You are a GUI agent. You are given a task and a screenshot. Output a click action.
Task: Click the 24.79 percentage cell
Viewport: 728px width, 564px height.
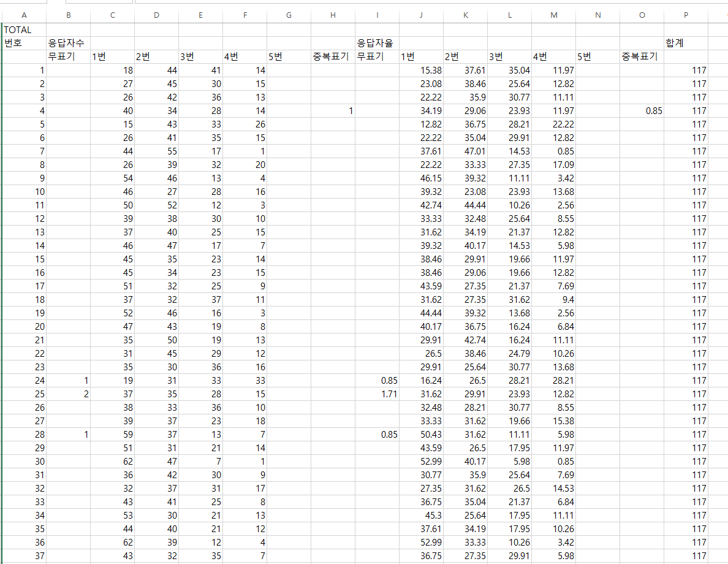[x=509, y=354]
